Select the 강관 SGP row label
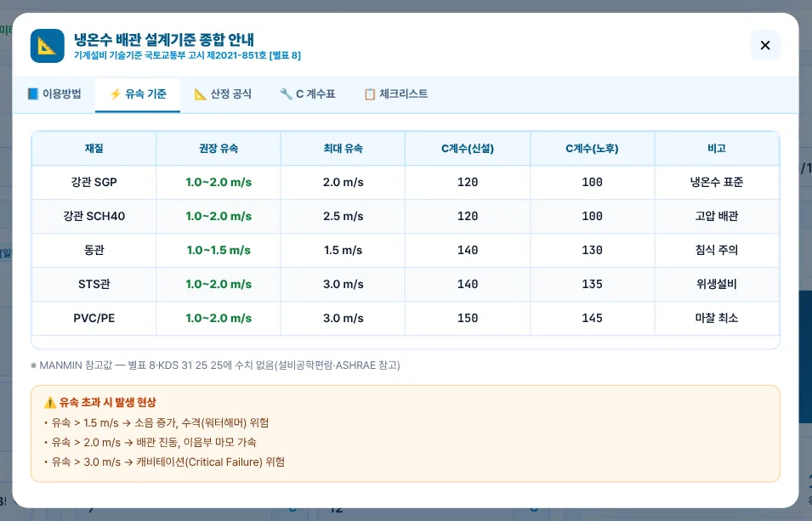The image size is (812, 521). click(x=94, y=182)
